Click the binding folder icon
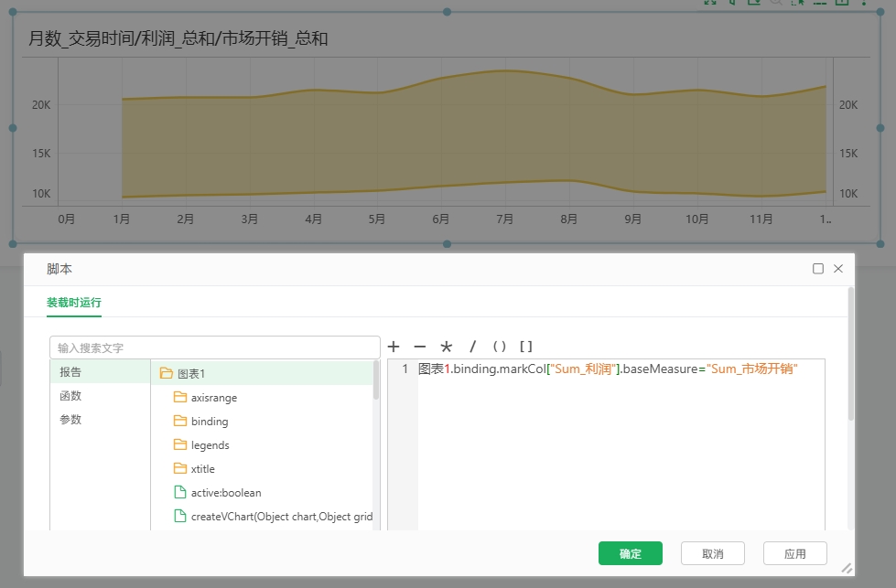The height and width of the screenshot is (588, 896). click(180, 421)
